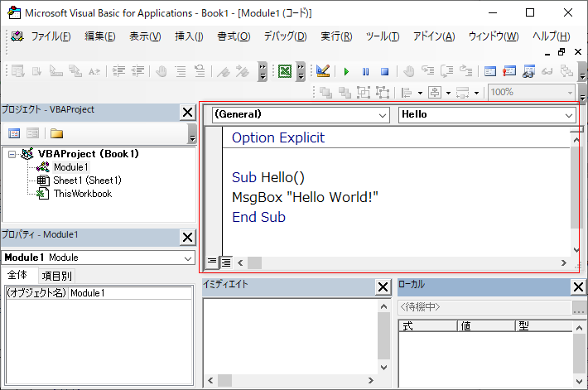The image size is (588, 390).
Task: Click the Run Sub green play icon
Action: [x=347, y=72]
